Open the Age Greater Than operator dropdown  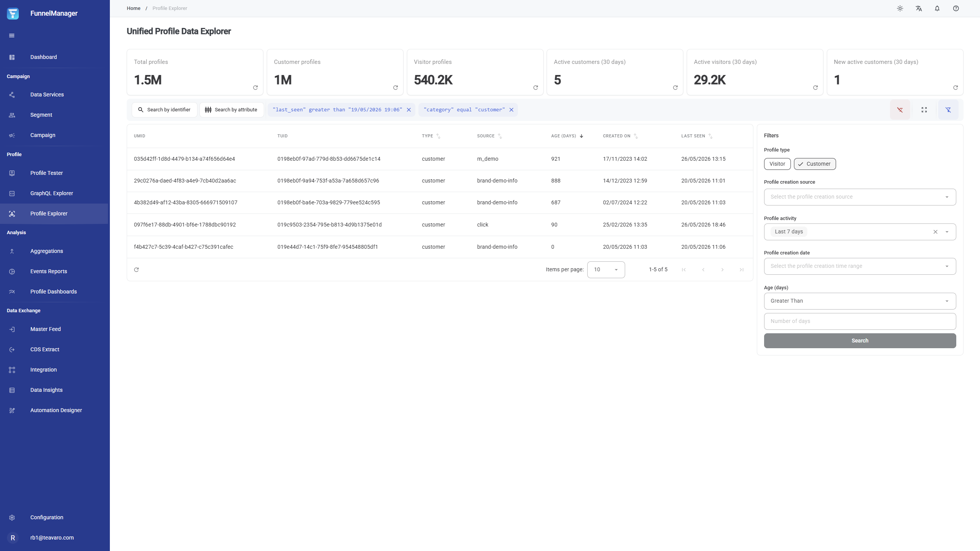(x=860, y=301)
